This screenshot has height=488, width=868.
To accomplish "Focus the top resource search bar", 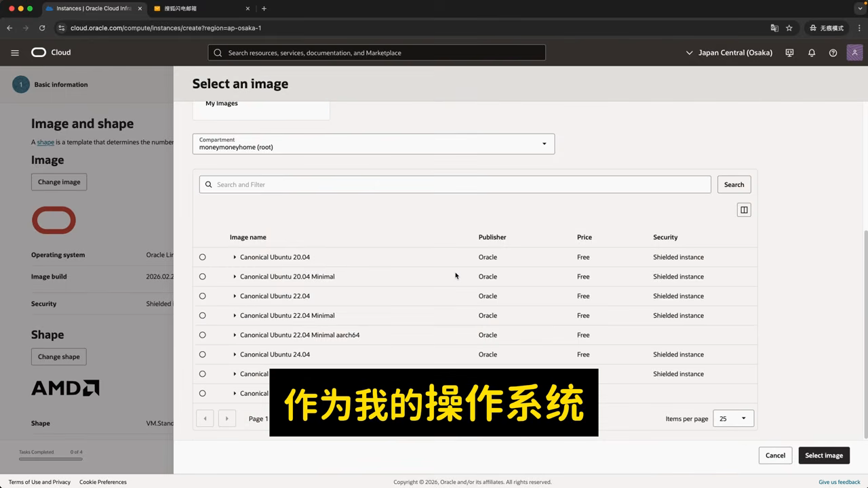I will pyautogui.click(x=376, y=53).
